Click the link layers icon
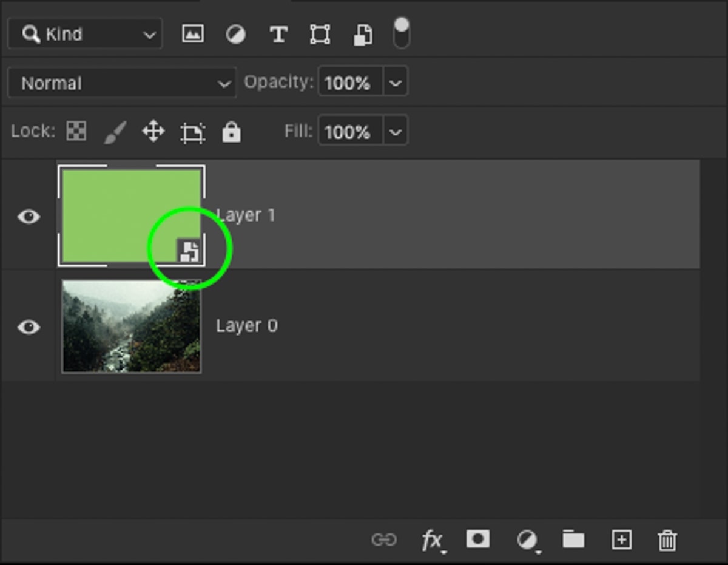This screenshot has height=565, width=728. (x=384, y=540)
